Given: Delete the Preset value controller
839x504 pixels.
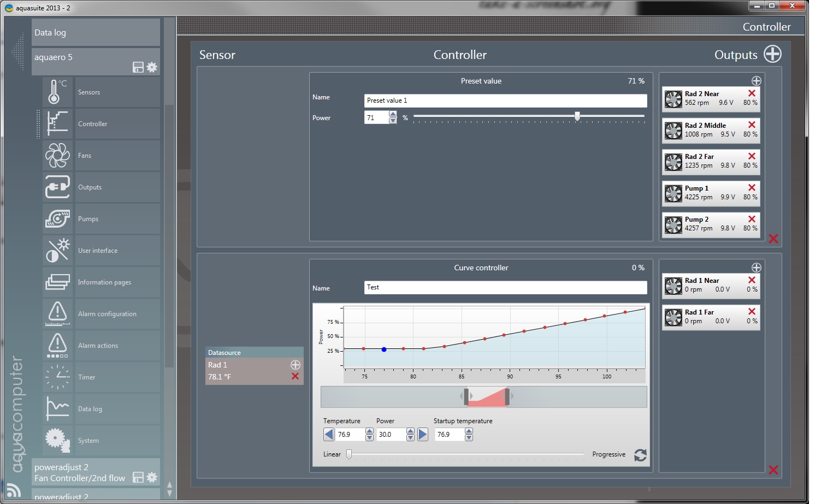Looking at the screenshot, I should [x=773, y=239].
